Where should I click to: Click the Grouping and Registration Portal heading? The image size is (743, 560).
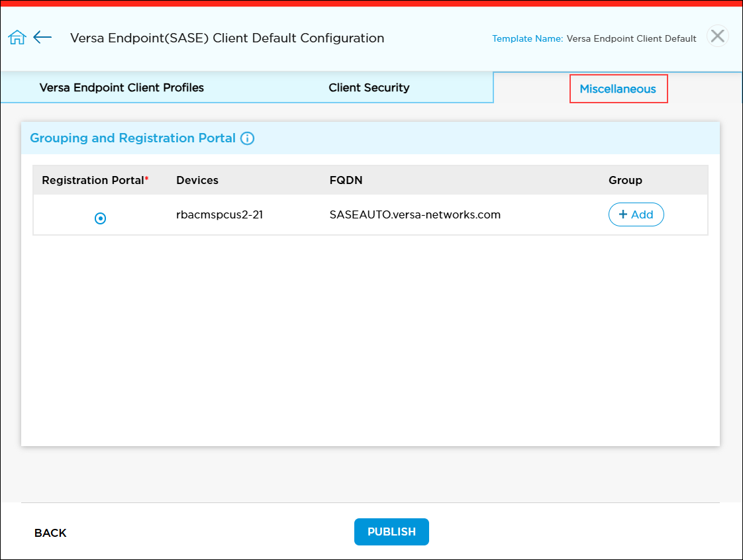132,138
